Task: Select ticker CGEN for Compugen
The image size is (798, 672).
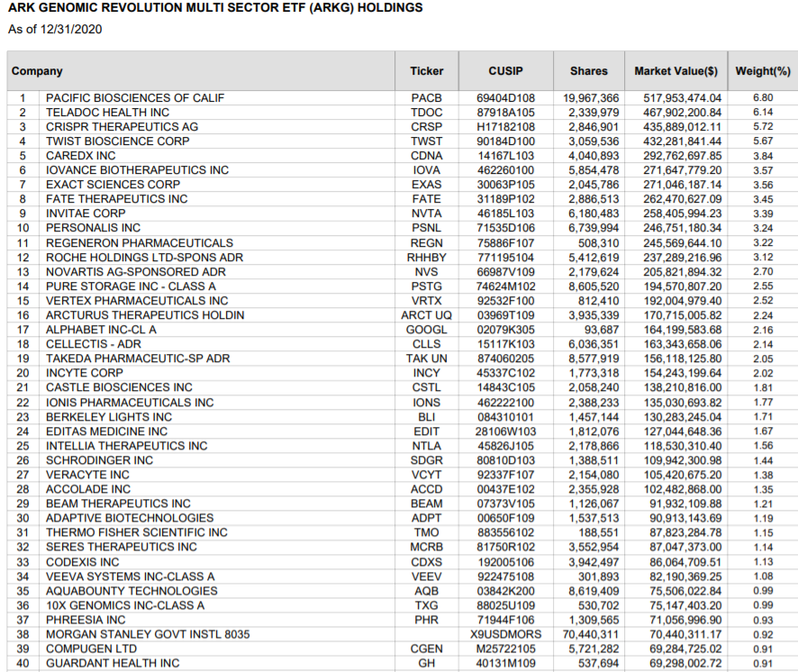Action: pyautogui.click(x=427, y=649)
